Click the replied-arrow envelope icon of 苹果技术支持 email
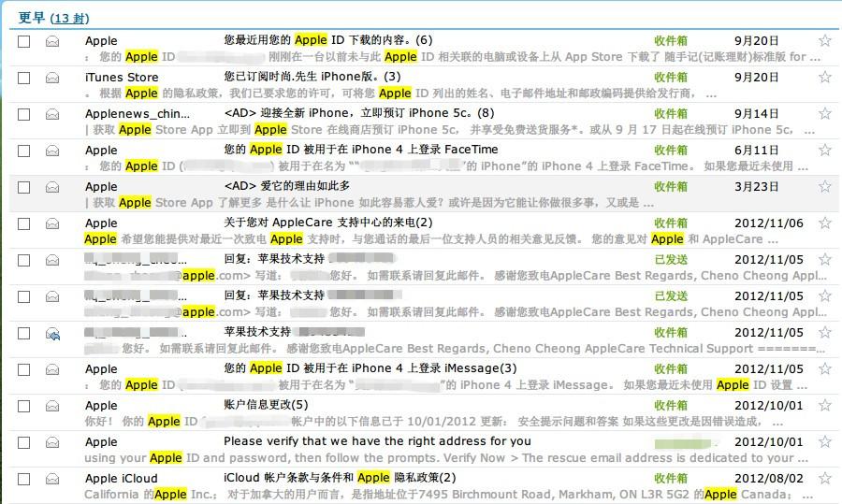842x504 pixels. point(52,335)
